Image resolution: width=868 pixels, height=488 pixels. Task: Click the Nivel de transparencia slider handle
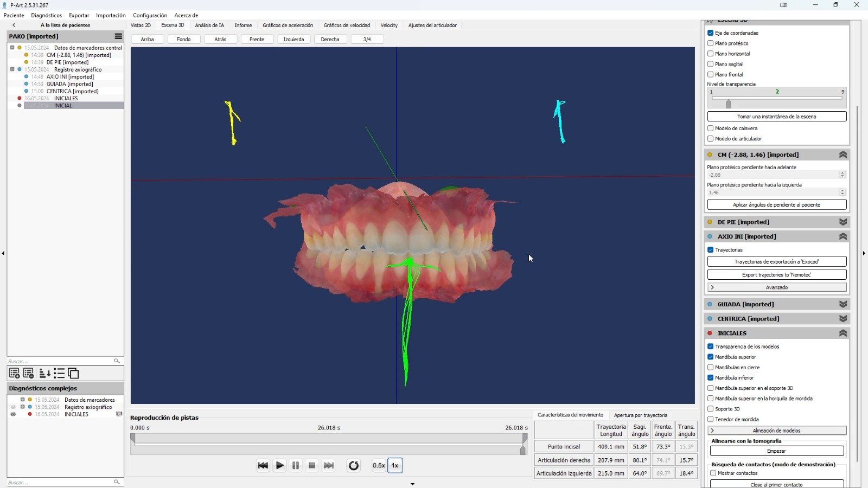click(729, 104)
